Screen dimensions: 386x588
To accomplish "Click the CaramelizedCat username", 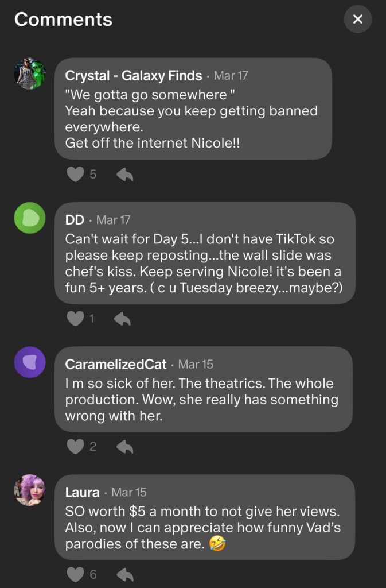I will (x=116, y=365).
